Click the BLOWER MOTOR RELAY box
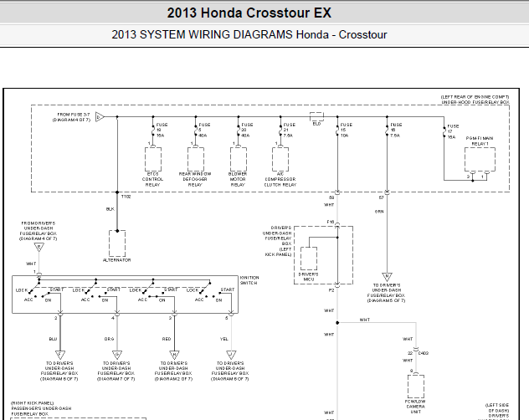This screenshot has height=420, width=529. [239, 159]
